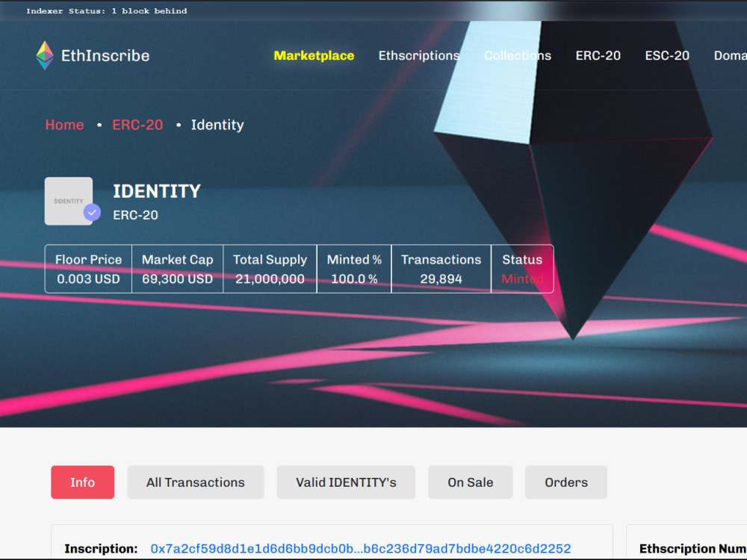Click the Identity breadcrumb text
Image resolution: width=747 pixels, height=560 pixels.
[217, 125]
